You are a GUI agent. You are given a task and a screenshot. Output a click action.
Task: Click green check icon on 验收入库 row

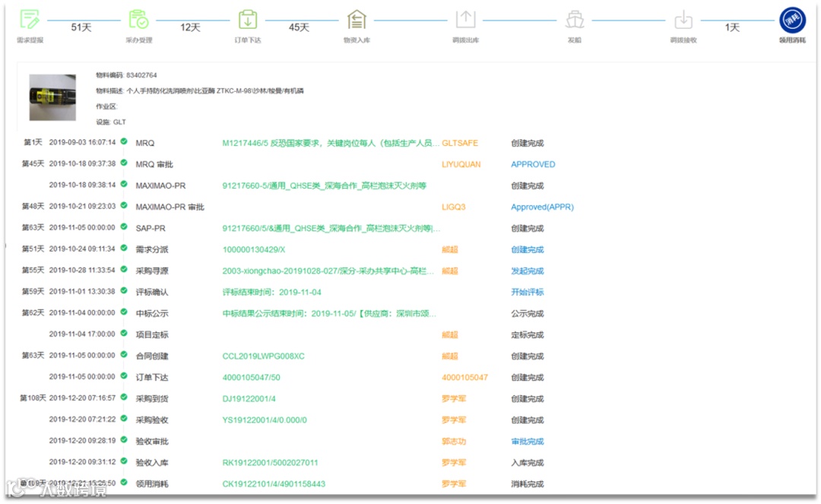click(124, 461)
